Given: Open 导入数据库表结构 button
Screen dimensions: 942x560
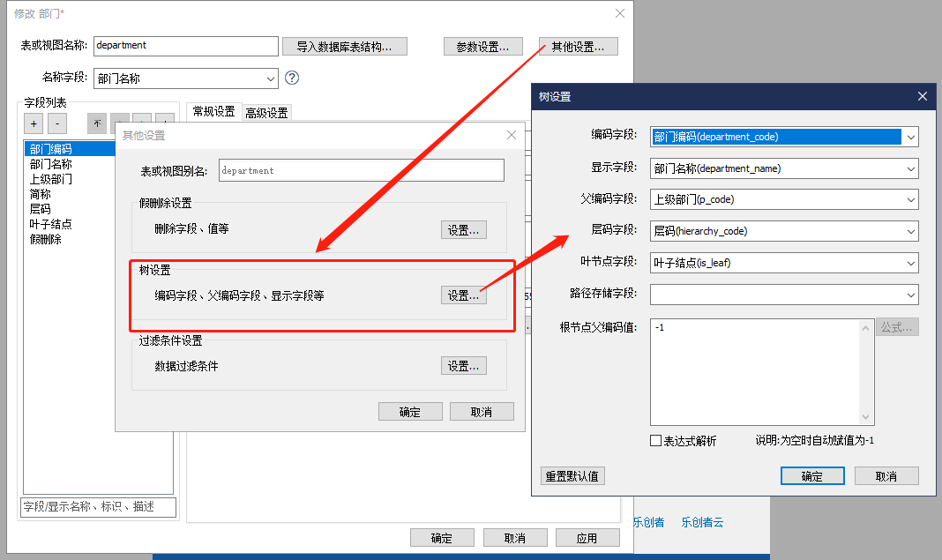Looking at the screenshot, I should (x=345, y=46).
